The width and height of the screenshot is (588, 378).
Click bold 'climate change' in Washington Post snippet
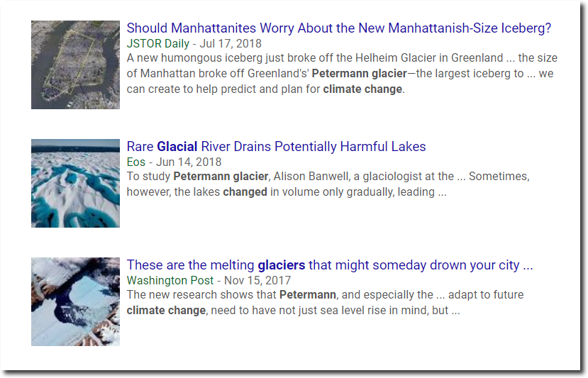[x=166, y=311]
